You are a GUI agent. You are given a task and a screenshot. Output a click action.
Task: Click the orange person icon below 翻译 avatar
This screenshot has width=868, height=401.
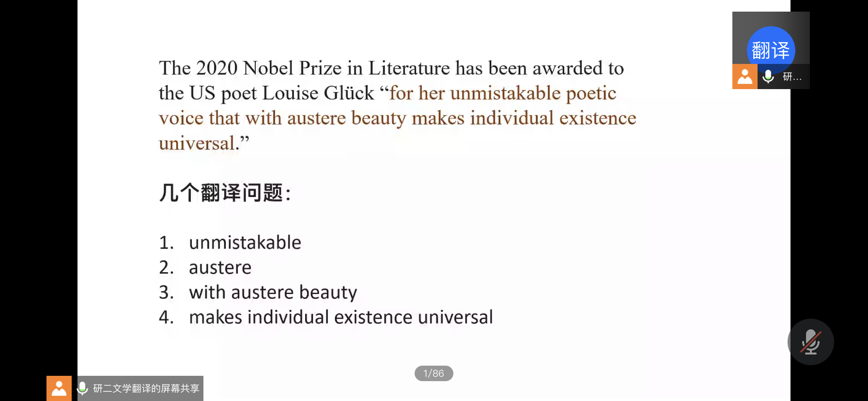click(744, 77)
